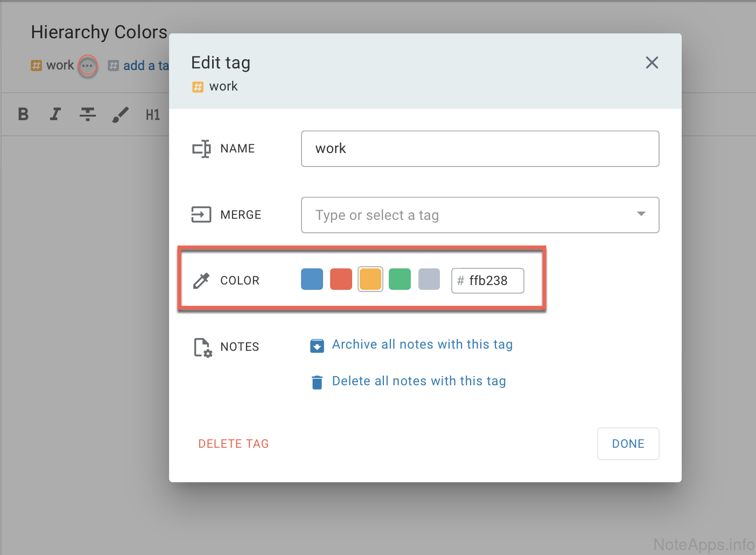Select the green color swatch
Viewport: 756px width, 555px height.
point(400,279)
